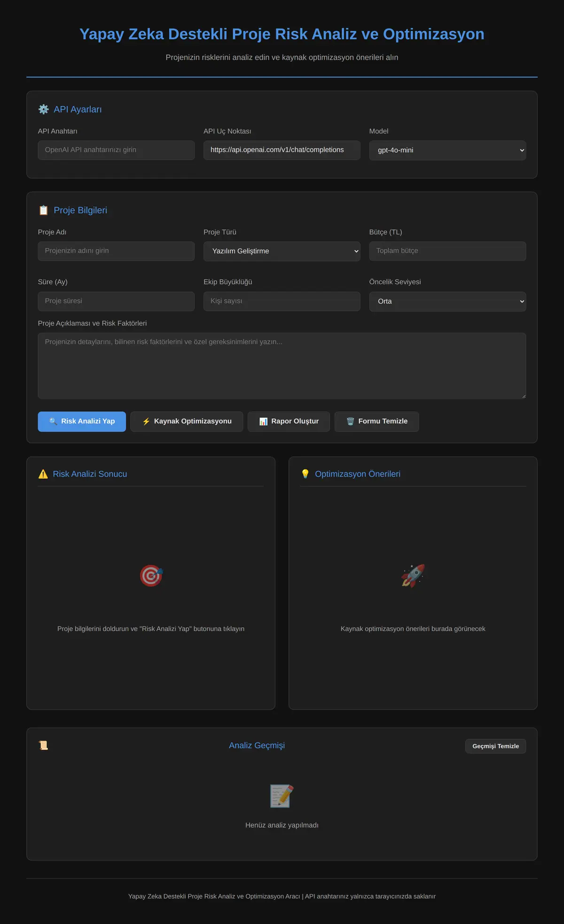Click the API Ayarları heading text
Screen dimensions: 564x924
pyautogui.click(x=78, y=110)
